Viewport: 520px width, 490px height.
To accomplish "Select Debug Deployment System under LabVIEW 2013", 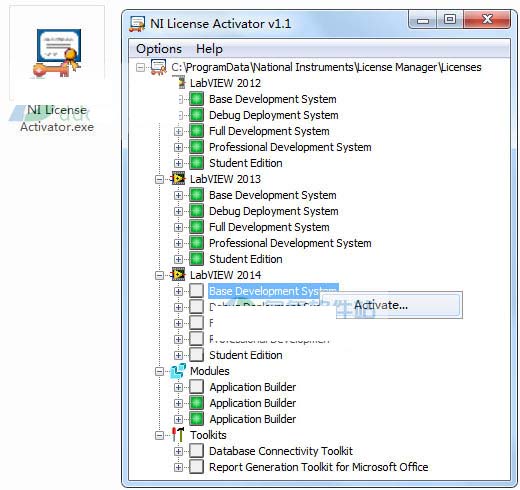I will (274, 211).
